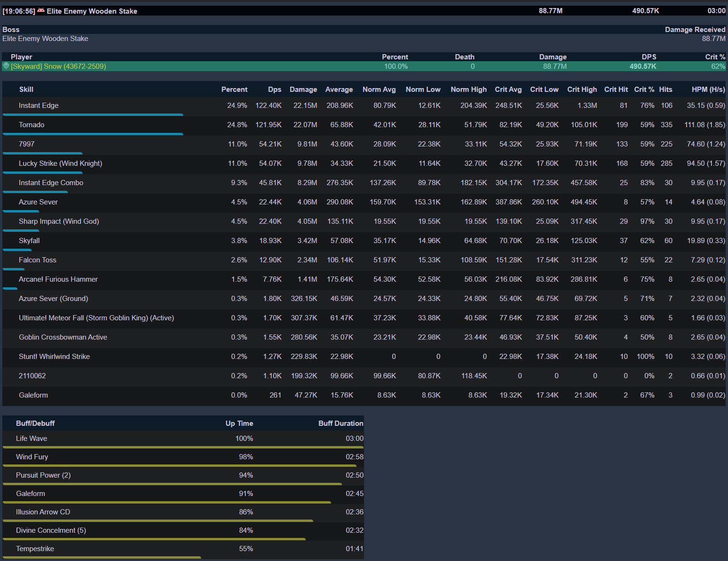This screenshot has height=561, width=728.
Task: Select the Instant Edge skill row
Action: point(39,106)
